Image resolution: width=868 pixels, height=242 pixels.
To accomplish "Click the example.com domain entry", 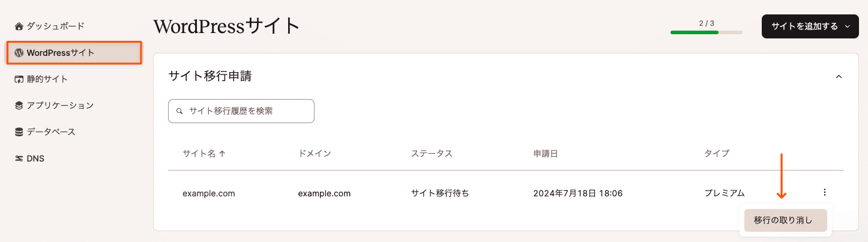I will tap(324, 193).
